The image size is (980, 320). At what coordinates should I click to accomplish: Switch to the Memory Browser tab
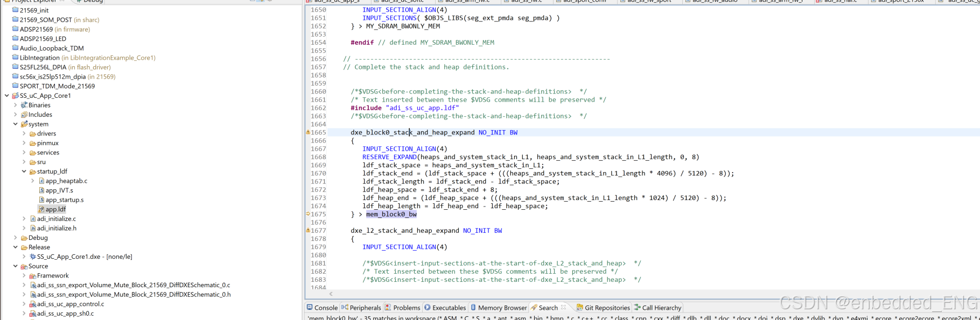499,308
